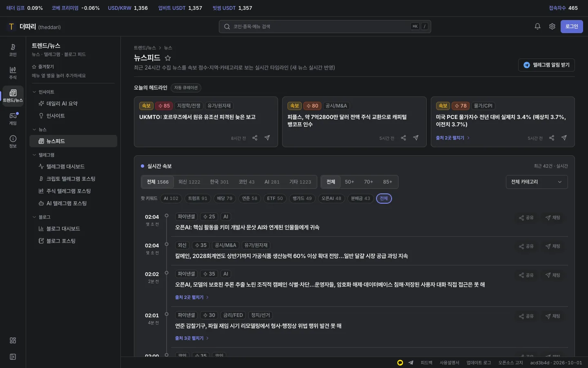The height and width of the screenshot is (368, 588).
Task: Open the 주식 section in the left rail
Action: (x=13, y=73)
